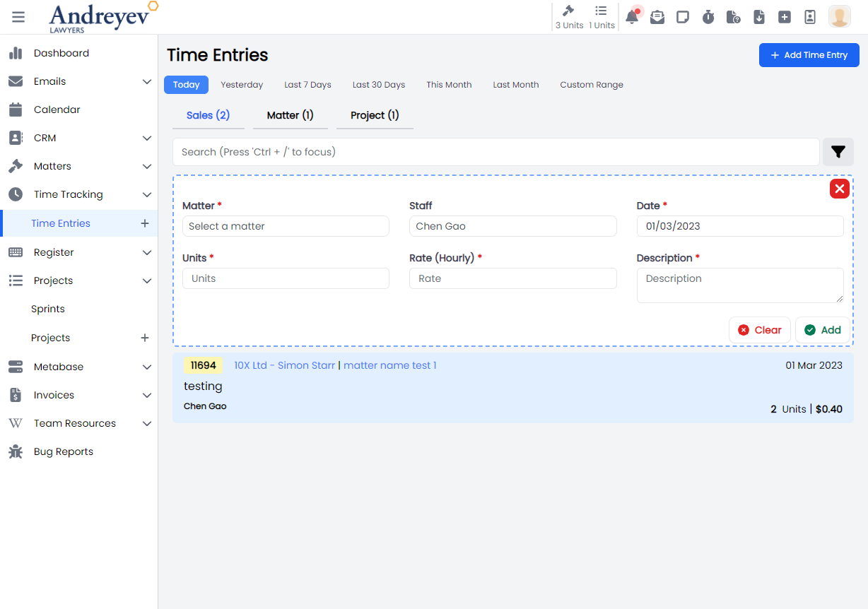Click the plus next to Time Entries
This screenshot has width=868, height=609.
pos(145,223)
